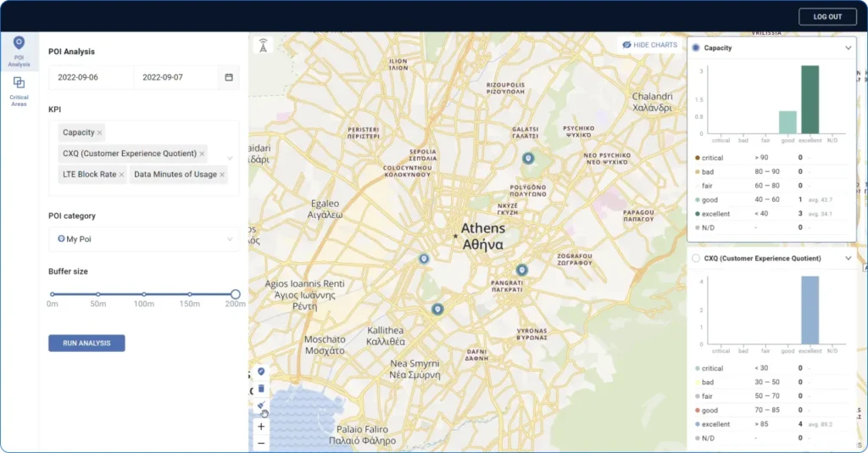Screen dimensions: 868x453
Task: Remove the LTE Block Rate KPI tag
Action: click(122, 175)
